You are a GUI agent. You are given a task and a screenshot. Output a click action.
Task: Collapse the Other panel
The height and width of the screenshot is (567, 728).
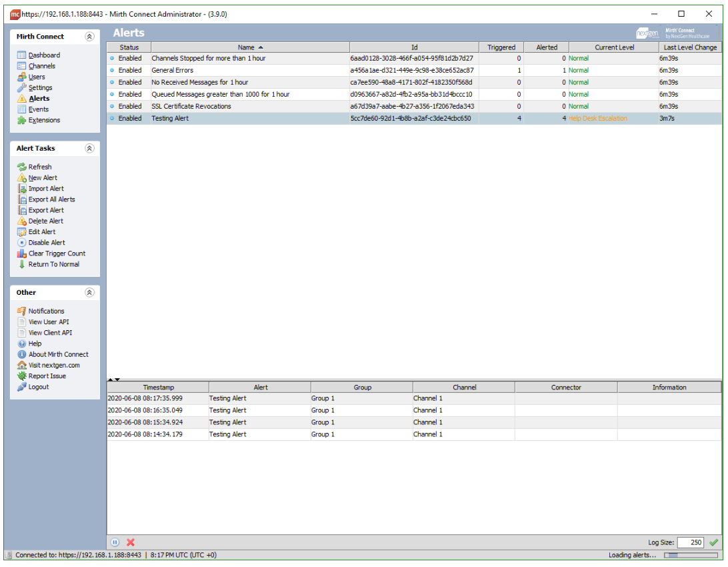pyautogui.click(x=89, y=292)
